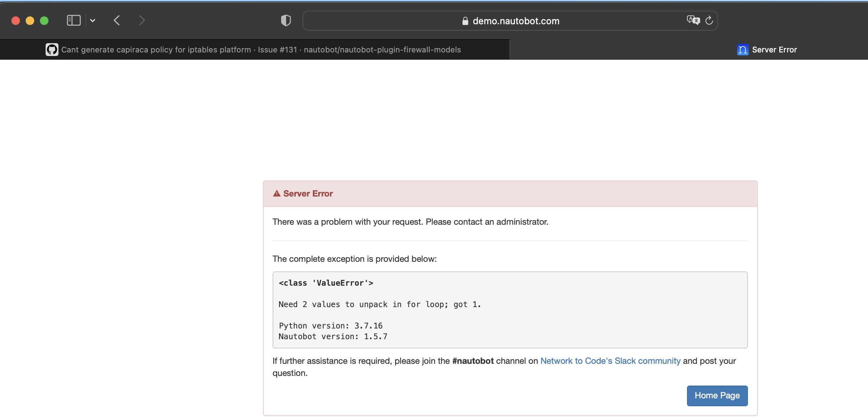The width and height of the screenshot is (868, 418).
Task: Expand the tab group chevron menu
Action: pyautogui.click(x=93, y=20)
